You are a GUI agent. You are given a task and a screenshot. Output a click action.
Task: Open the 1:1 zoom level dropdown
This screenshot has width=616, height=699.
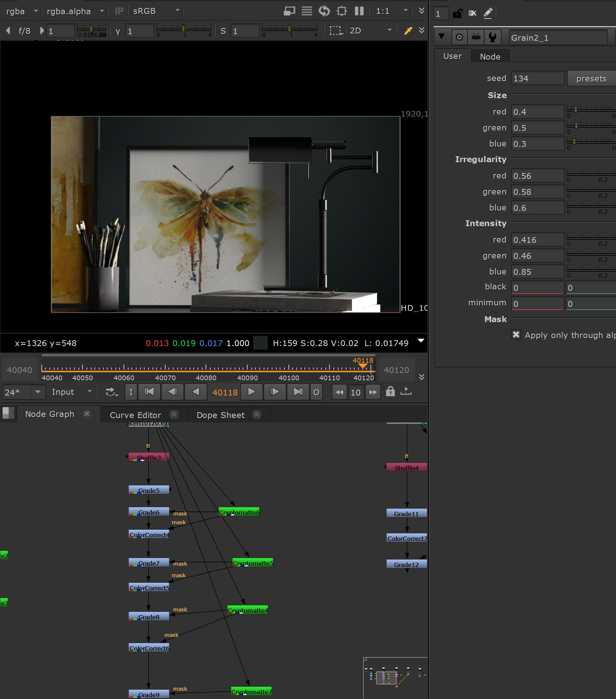click(x=392, y=11)
